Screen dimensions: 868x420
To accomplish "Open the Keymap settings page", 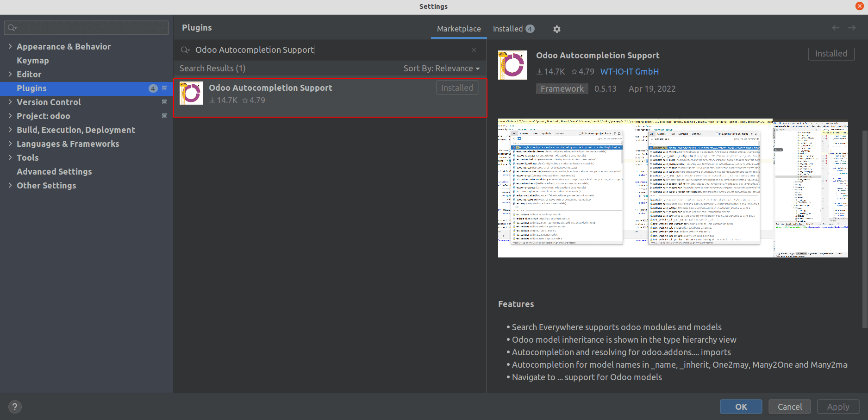I will (x=33, y=61).
